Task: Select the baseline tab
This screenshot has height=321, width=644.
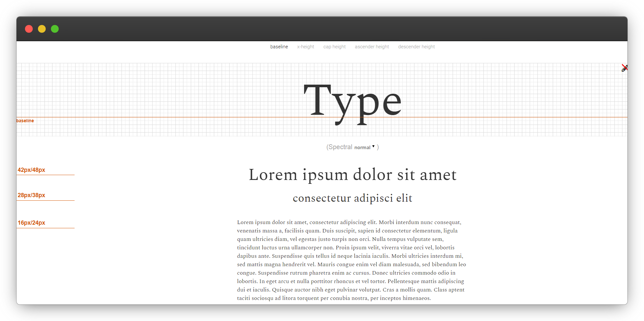Action: (279, 47)
